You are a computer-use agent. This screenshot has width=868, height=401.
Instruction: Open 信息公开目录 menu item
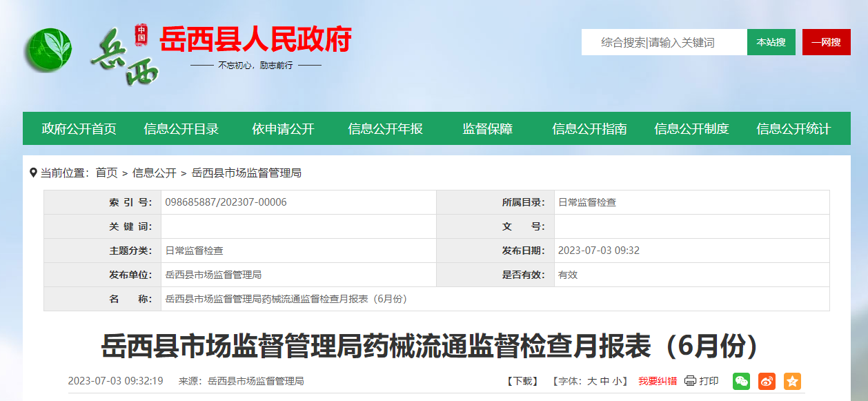[x=181, y=128]
